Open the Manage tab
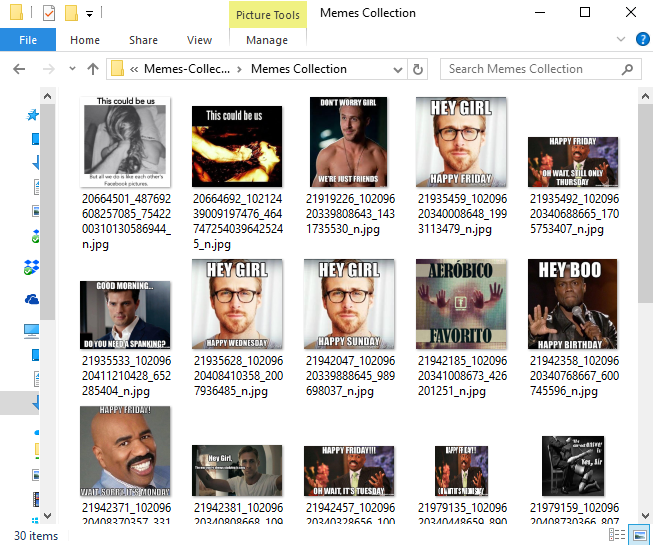 click(267, 40)
